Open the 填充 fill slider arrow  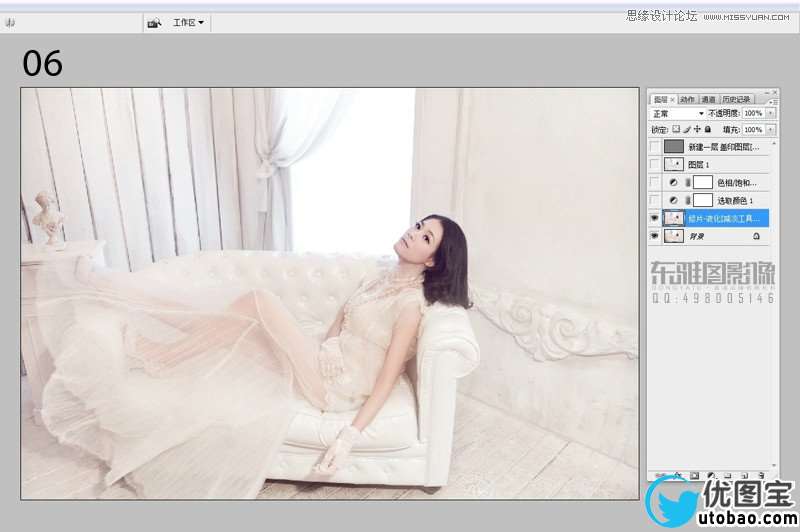[x=771, y=130]
